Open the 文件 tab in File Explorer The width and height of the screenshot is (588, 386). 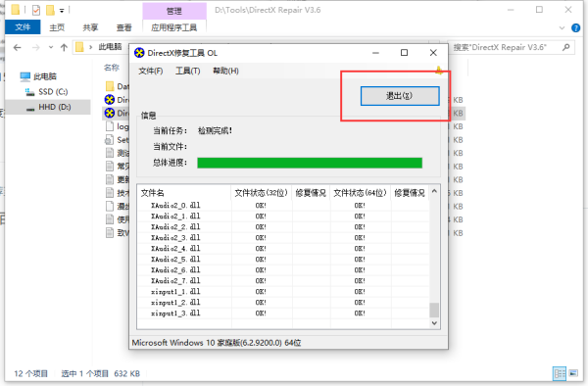(x=23, y=27)
